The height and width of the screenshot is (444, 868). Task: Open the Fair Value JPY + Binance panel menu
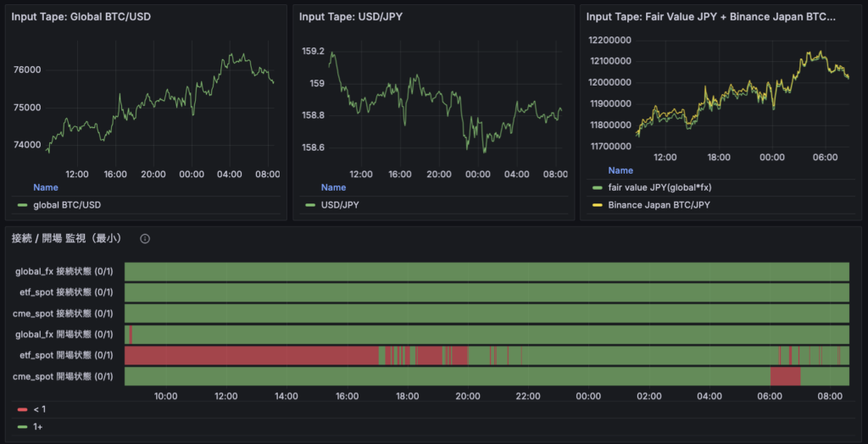coord(710,17)
